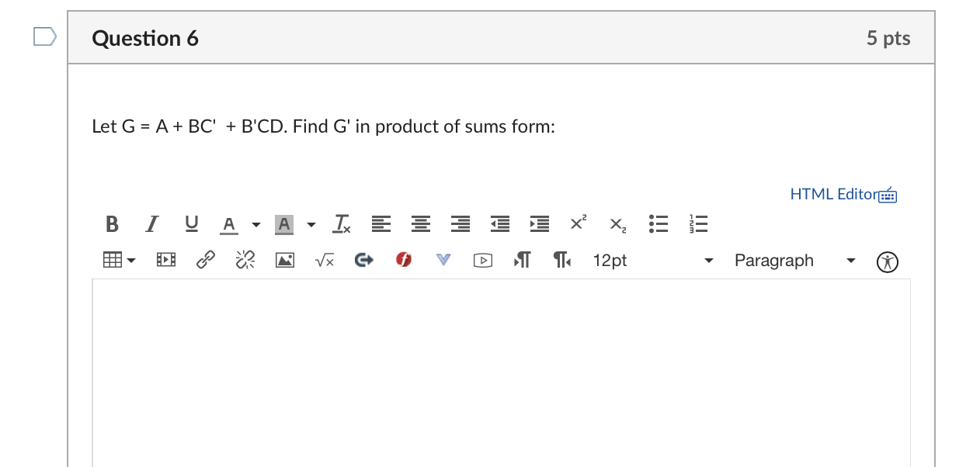Run the accessibility checker
Screen dimensions: 980x467
click(886, 261)
